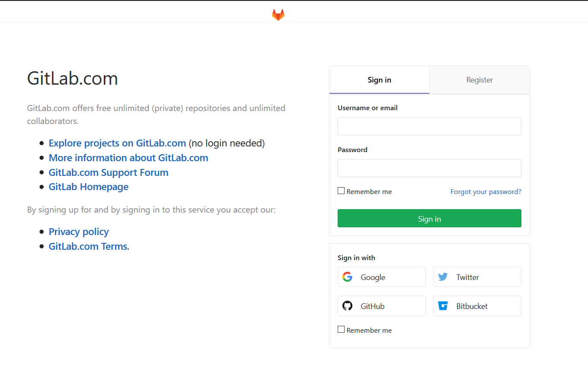The image size is (588, 366).
Task: Switch to the Sign in tab
Action: click(379, 80)
